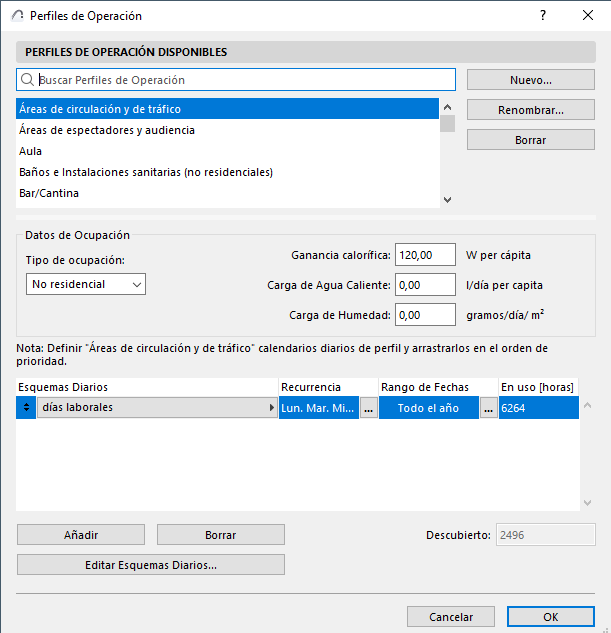Focus the Buscar Perfiles de Operación field
This screenshot has height=633, width=611.
pos(236,80)
